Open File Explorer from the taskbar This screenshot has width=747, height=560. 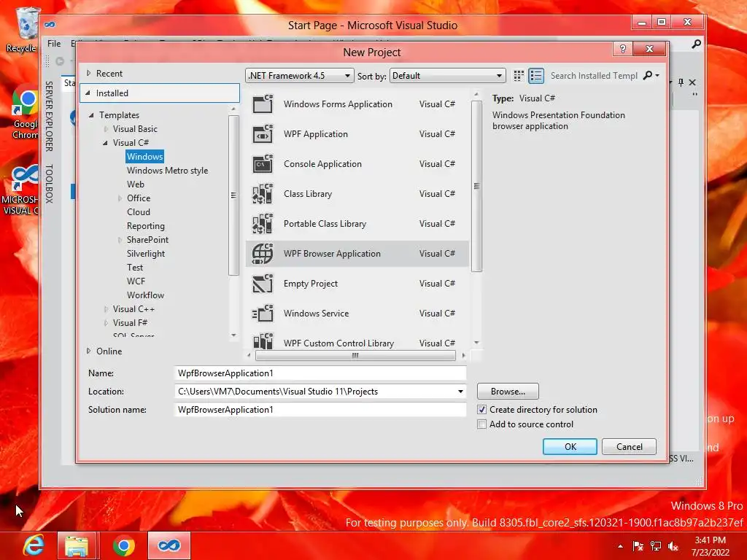pyautogui.click(x=77, y=545)
